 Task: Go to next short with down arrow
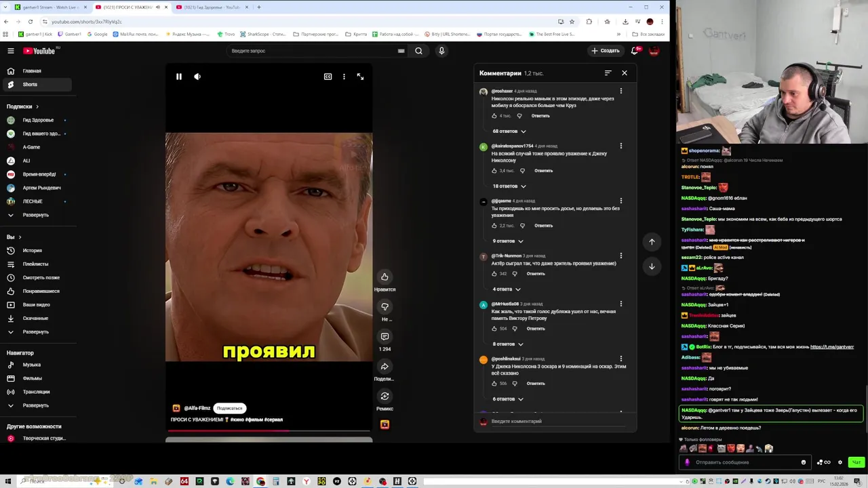tap(652, 266)
